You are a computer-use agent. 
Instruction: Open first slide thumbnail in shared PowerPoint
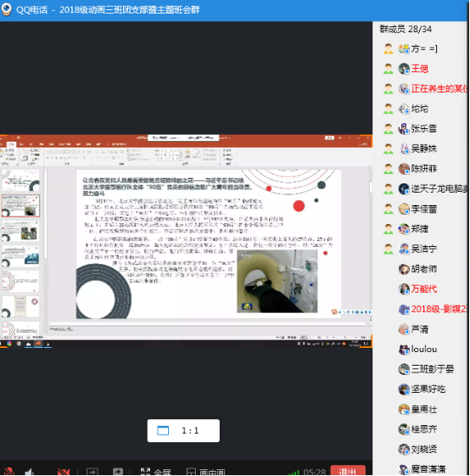tap(20, 181)
